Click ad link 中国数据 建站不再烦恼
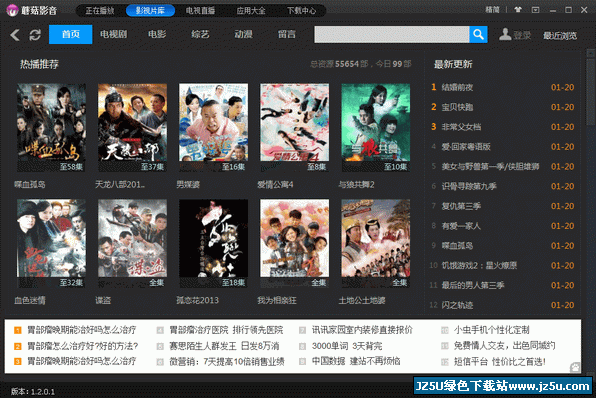This screenshot has width=596, height=398. click(356, 361)
